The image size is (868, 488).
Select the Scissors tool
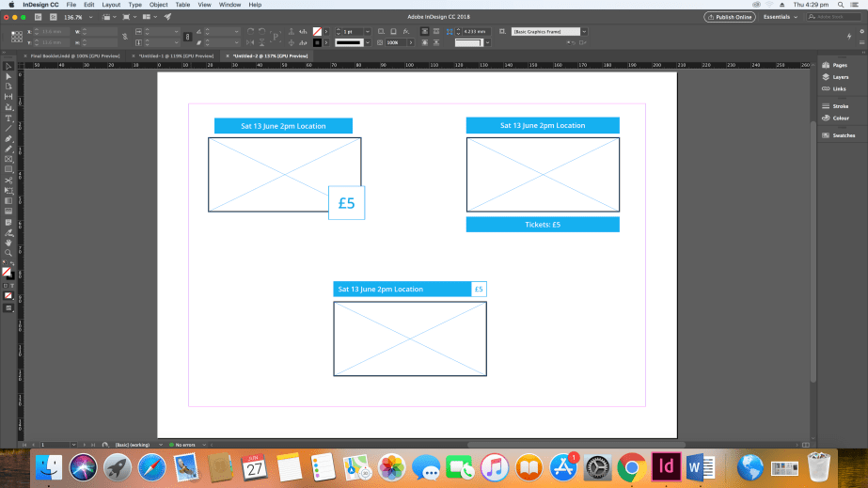[8, 181]
